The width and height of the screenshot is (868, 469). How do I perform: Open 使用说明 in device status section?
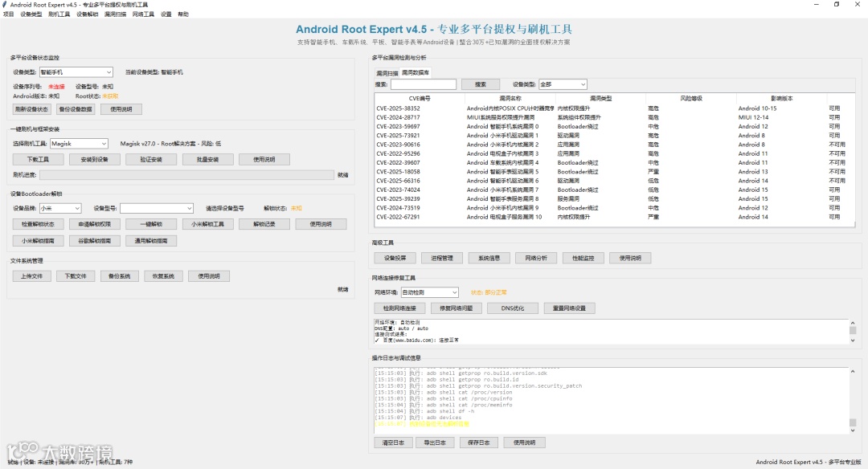(121, 109)
